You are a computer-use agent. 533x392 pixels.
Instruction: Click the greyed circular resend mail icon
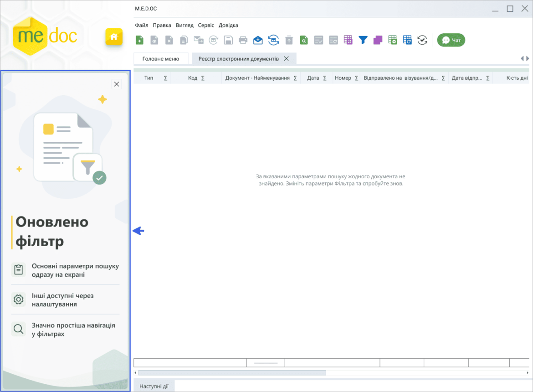pos(214,40)
